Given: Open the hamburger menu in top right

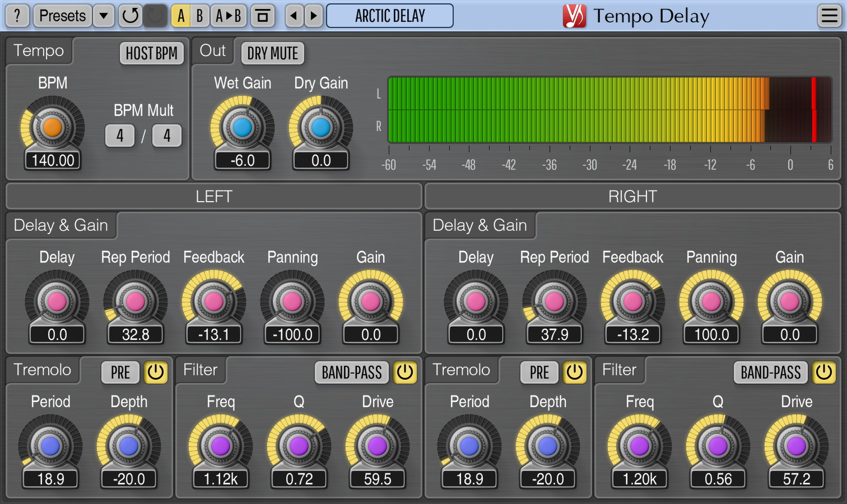Looking at the screenshot, I should [830, 16].
